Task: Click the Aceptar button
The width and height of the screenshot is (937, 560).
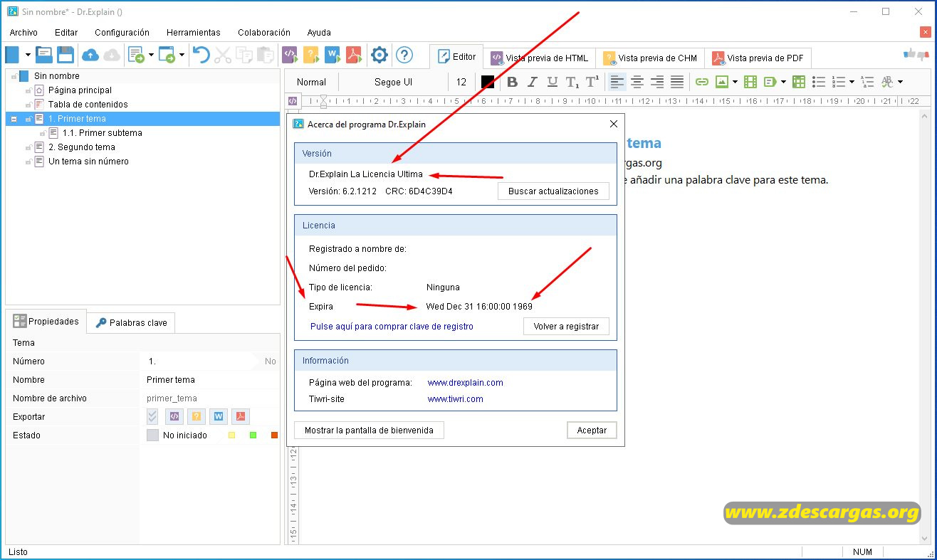Action: pos(592,430)
